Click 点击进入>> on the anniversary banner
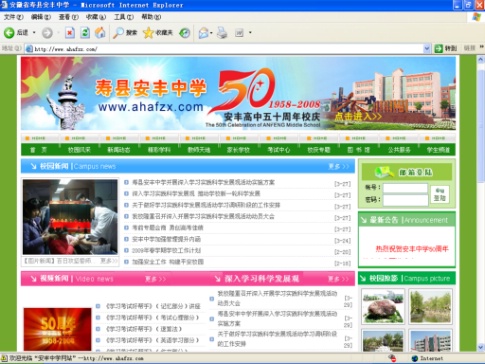Screen dimensions: 485x364 358,116
